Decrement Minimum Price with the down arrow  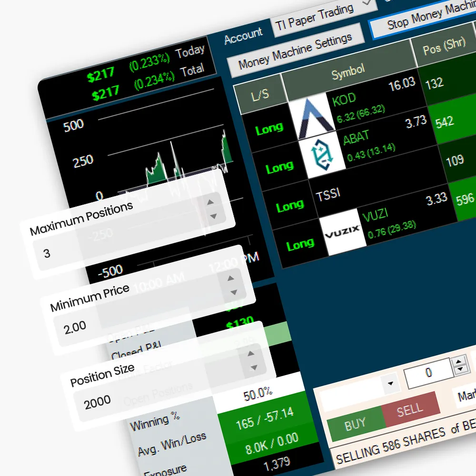pos(234,292)
